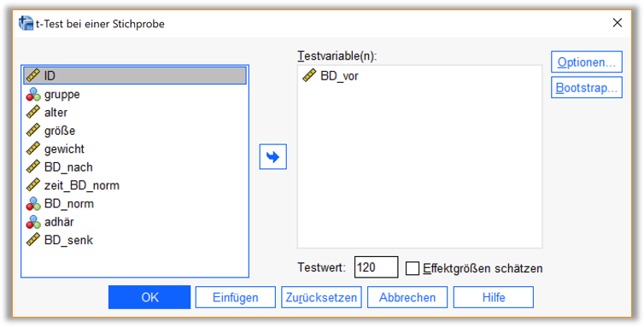Viewport: 644px width, 327px height.
Task: Click the ruler icon next to alter
Action: point(33,112)
